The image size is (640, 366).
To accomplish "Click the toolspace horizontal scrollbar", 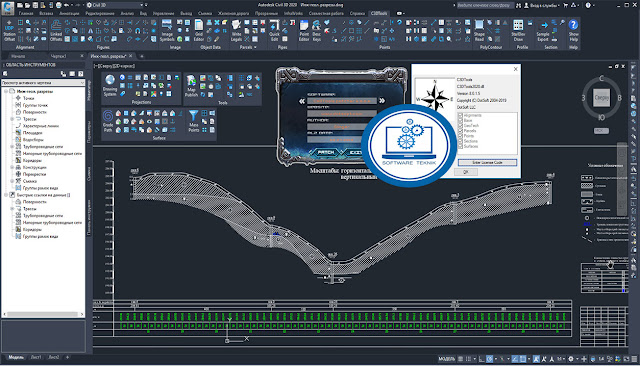I will click(x=42, y=314).
